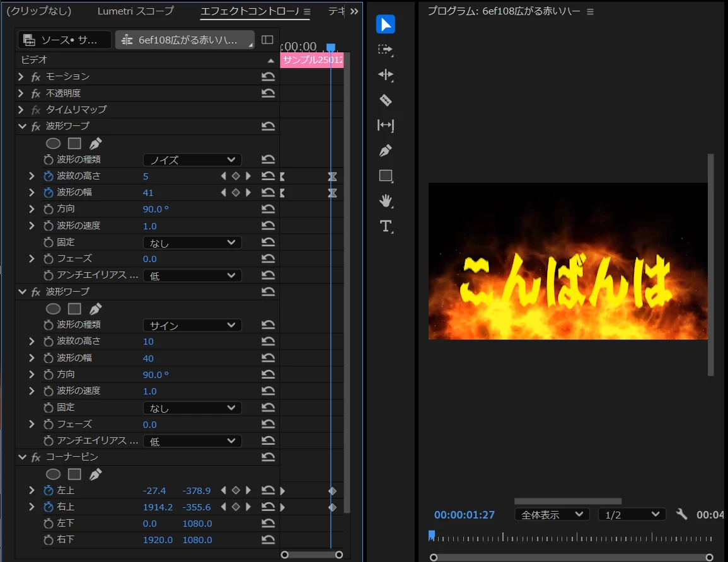This screenshot has height=562, width=728.
Task: Open 波形の種類 dropdown showing ノイズ
Action: point(192,159)
